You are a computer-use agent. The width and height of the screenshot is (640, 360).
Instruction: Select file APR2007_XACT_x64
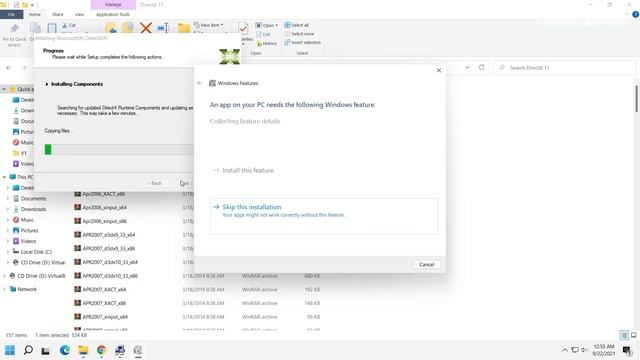[104, 289]
